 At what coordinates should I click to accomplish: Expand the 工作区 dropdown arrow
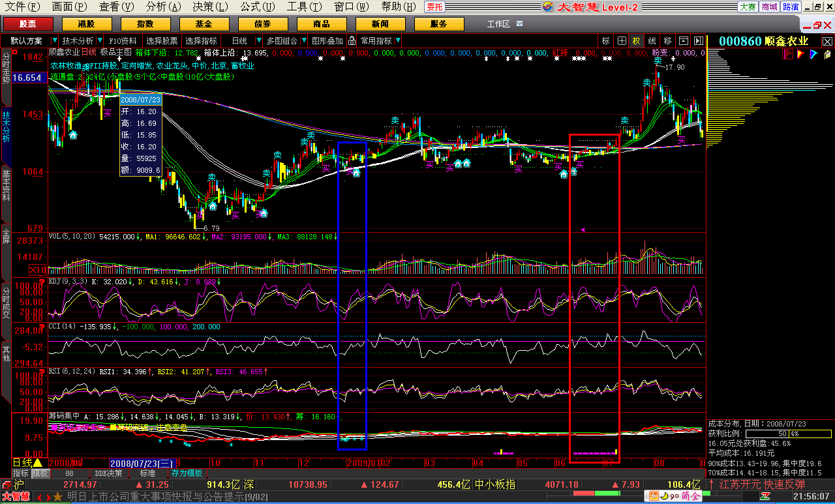[x=519, y=24]
